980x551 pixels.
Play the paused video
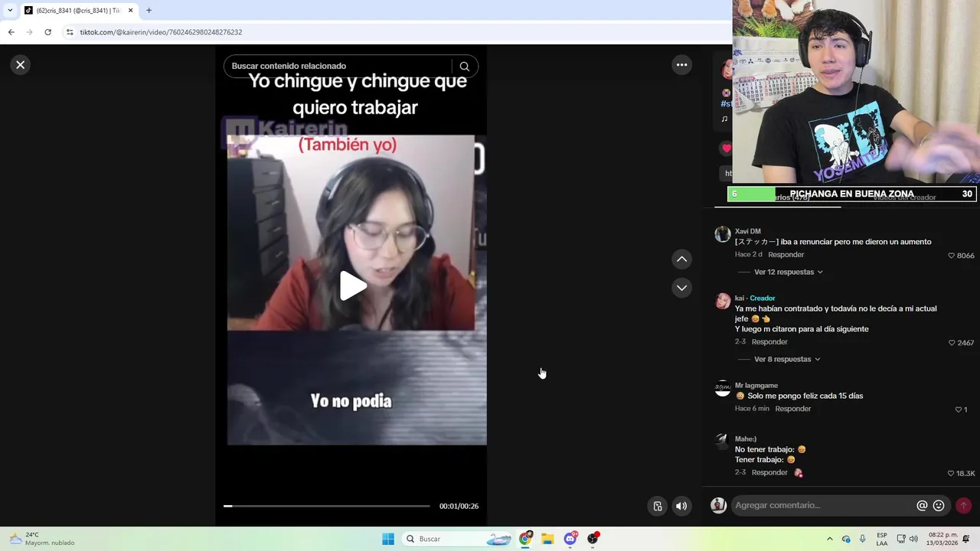[352, 286]
